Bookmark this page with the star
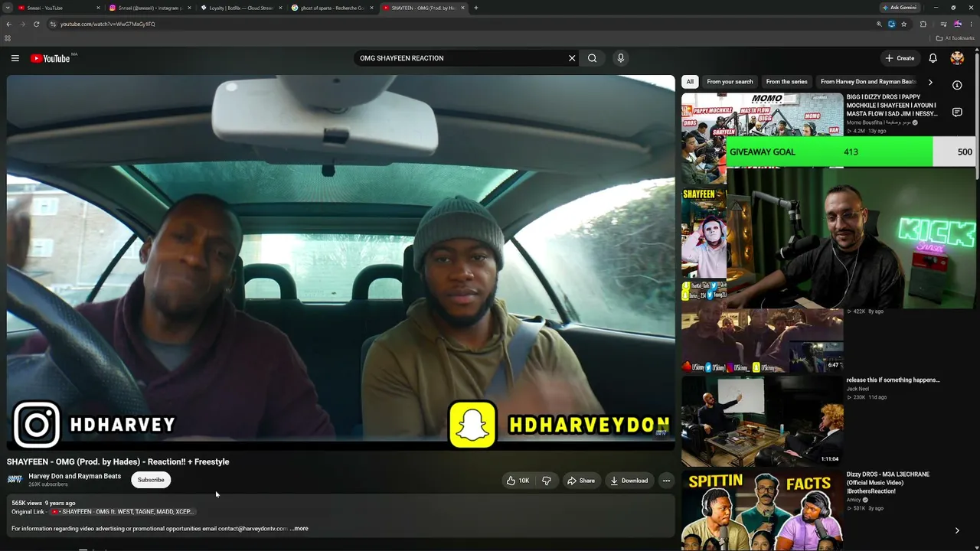980x551 pixels. [x=904, y=24]
